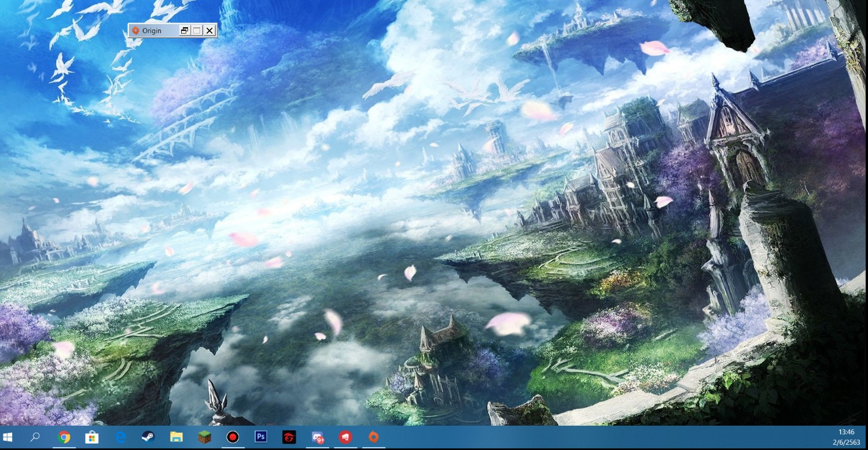Viewport: 868px width, 450px height.
Task: Launch Minecraft grass block icon
Action: 205,437
